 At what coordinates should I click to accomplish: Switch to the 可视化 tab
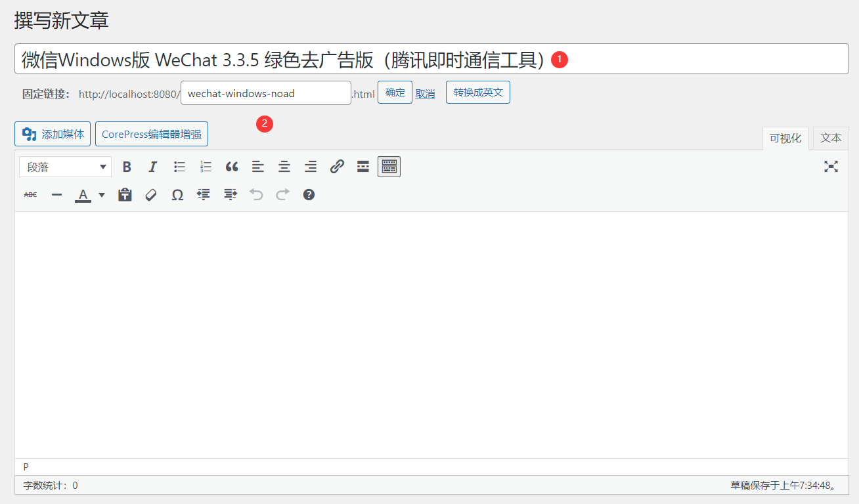click(x=785, y=138)
